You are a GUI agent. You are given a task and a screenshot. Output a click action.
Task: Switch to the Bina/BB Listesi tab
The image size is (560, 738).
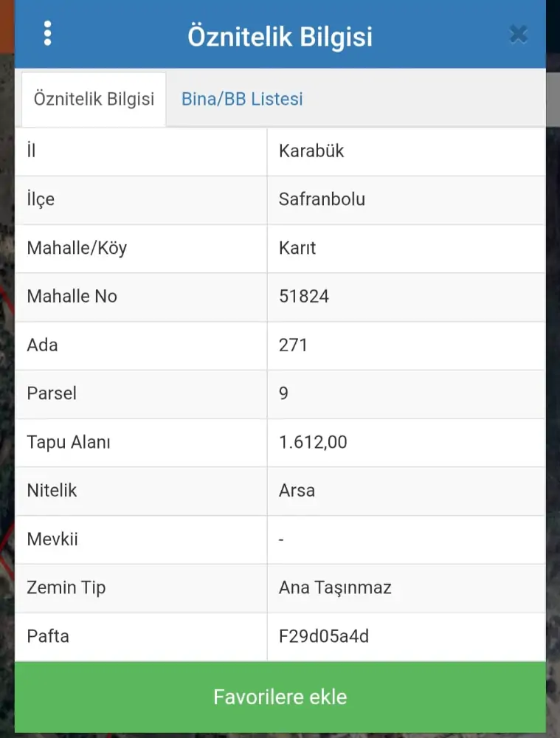point(242,99)
